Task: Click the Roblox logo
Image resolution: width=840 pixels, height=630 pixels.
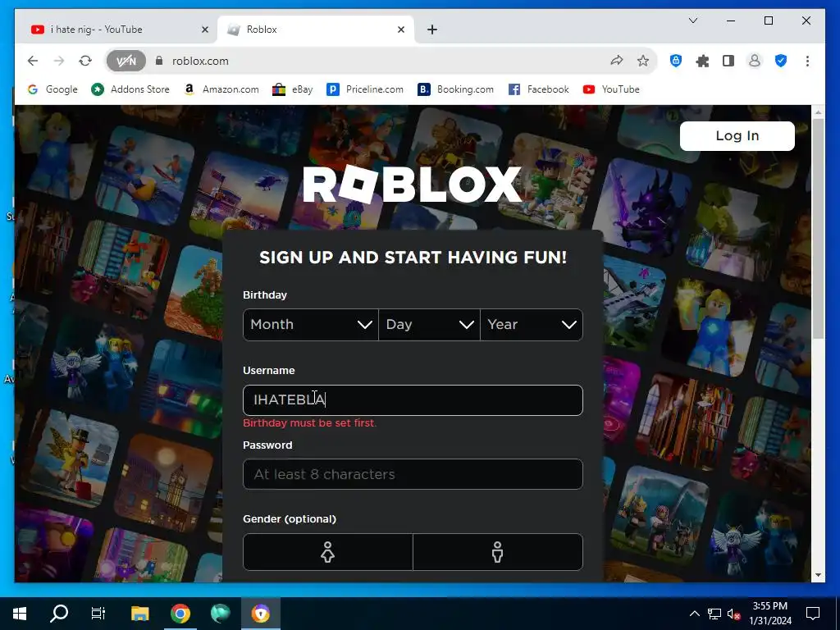Action: click(412, 184)
